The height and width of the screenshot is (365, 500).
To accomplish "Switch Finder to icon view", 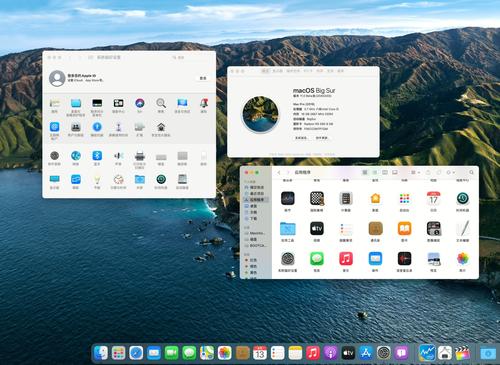I will click(x=365, y=172).
